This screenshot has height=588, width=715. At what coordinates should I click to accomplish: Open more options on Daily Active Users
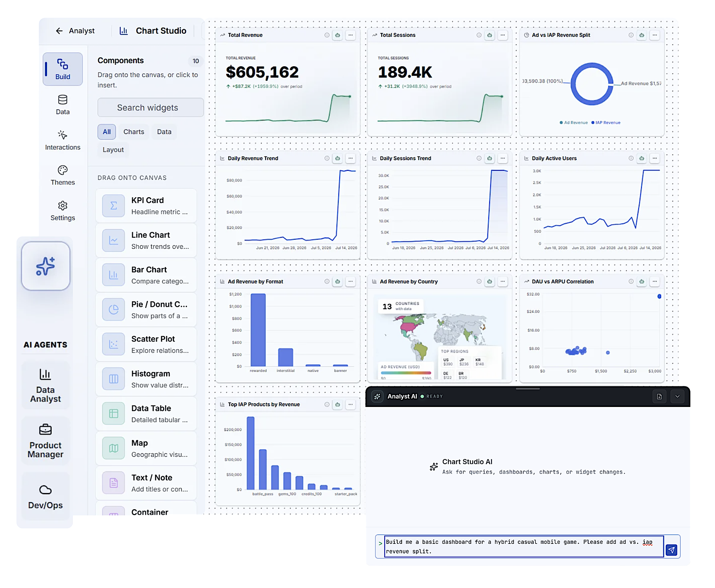tap(655, 158)
